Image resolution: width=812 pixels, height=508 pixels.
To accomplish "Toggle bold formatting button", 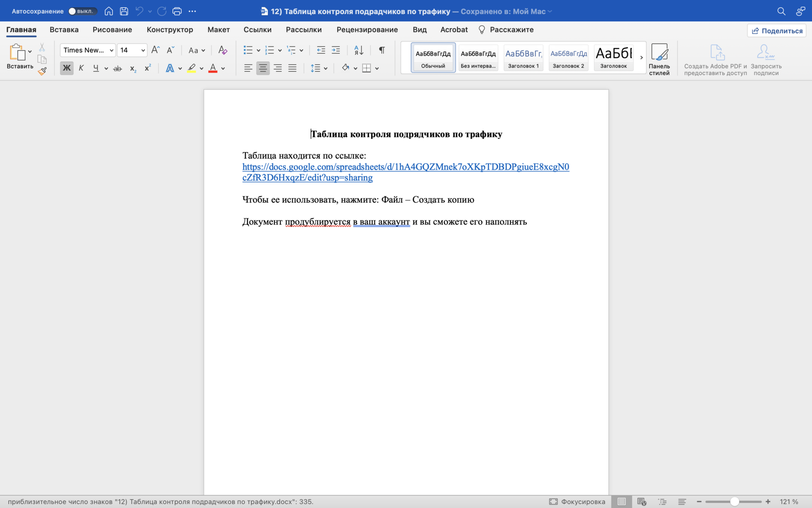I will pyautogui.click(x=67, y=68).
